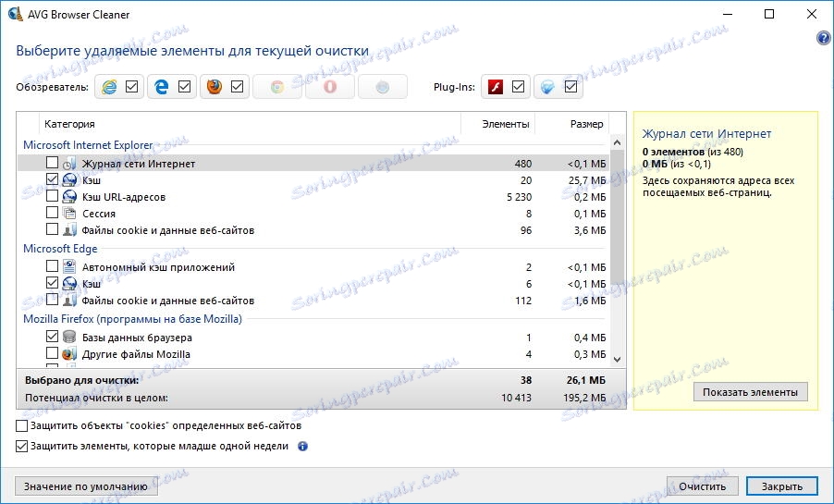Click the 25,7 МБ size value

coord(587,180)
